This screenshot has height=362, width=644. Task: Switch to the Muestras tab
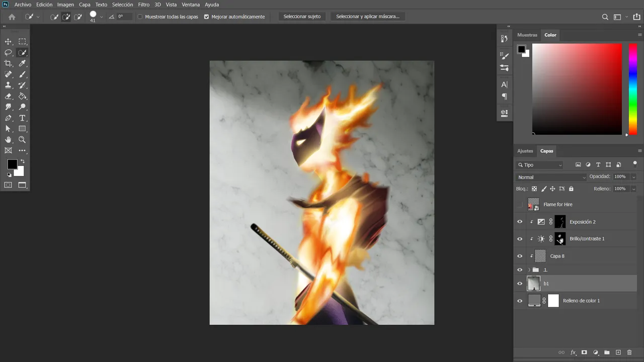point(527,35)
